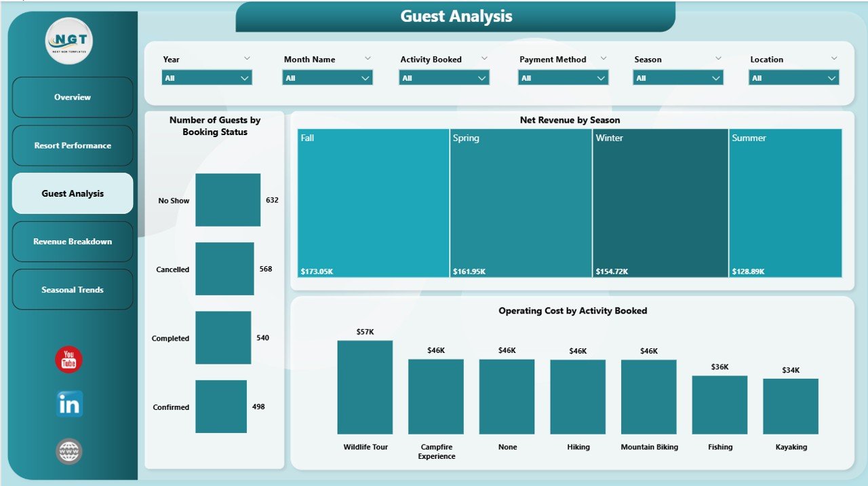Navigate to Seasonal Trends page
This screenshot has height=486, width=868.
point(73,290)
